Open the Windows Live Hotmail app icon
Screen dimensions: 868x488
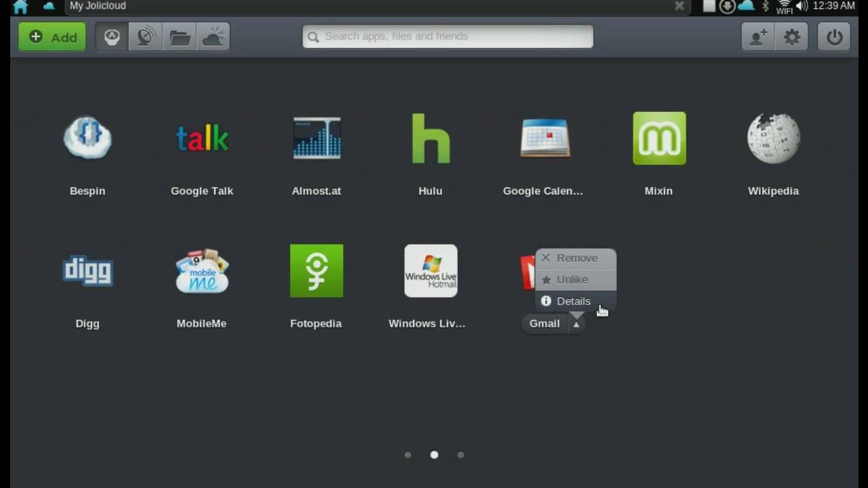coord(431,271)
